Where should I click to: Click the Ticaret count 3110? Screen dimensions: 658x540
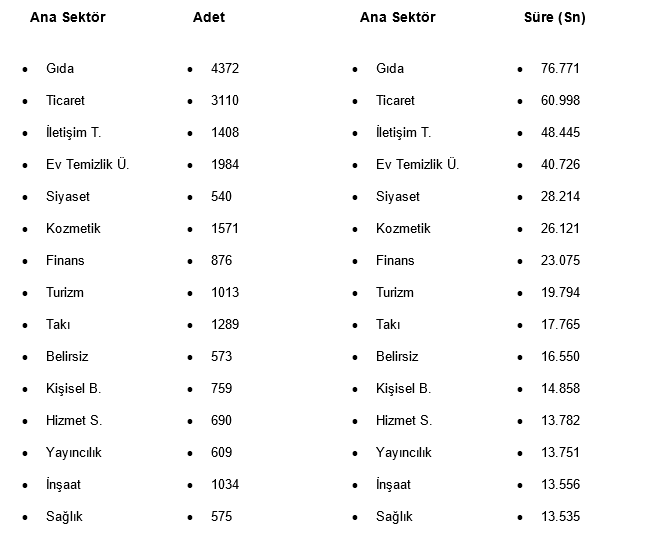pyautogui.click(x=225, y=101)
